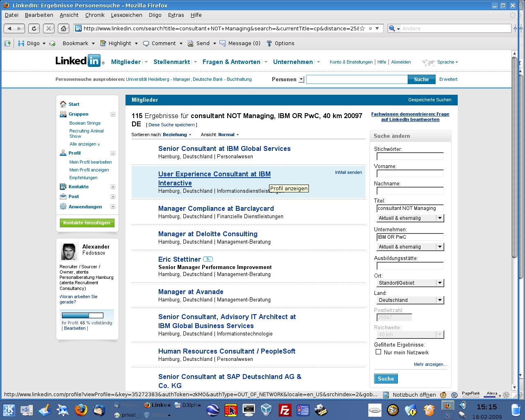
Task: Click the Stichwörter input field
Action: 410,156
